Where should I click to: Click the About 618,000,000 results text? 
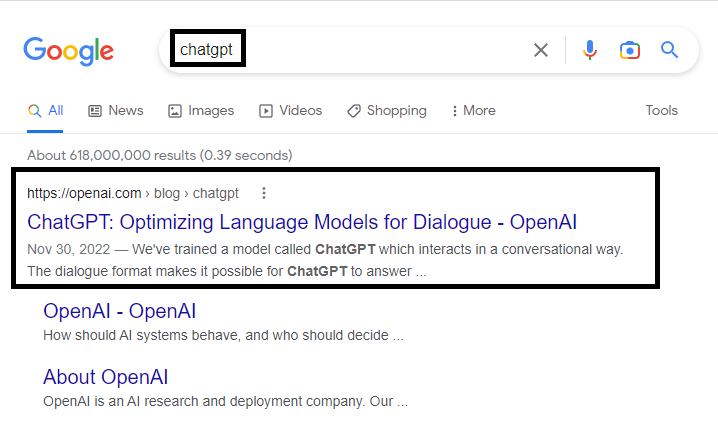(x=159, y=155)
